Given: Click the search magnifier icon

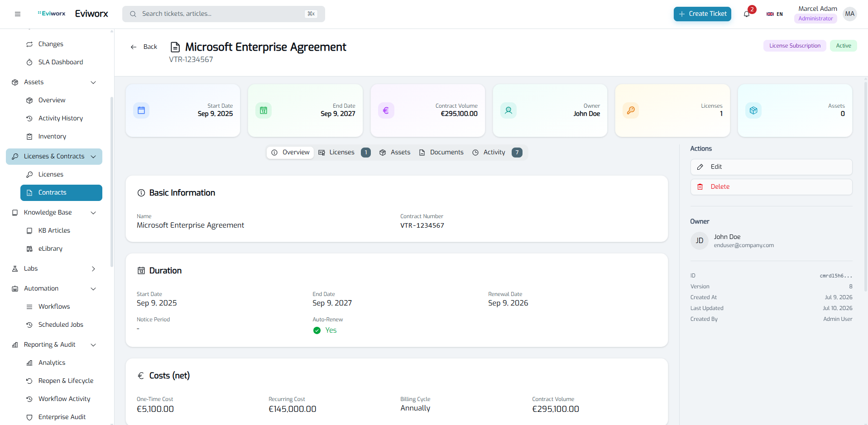Looking at the screenshot, I should 133,14.
